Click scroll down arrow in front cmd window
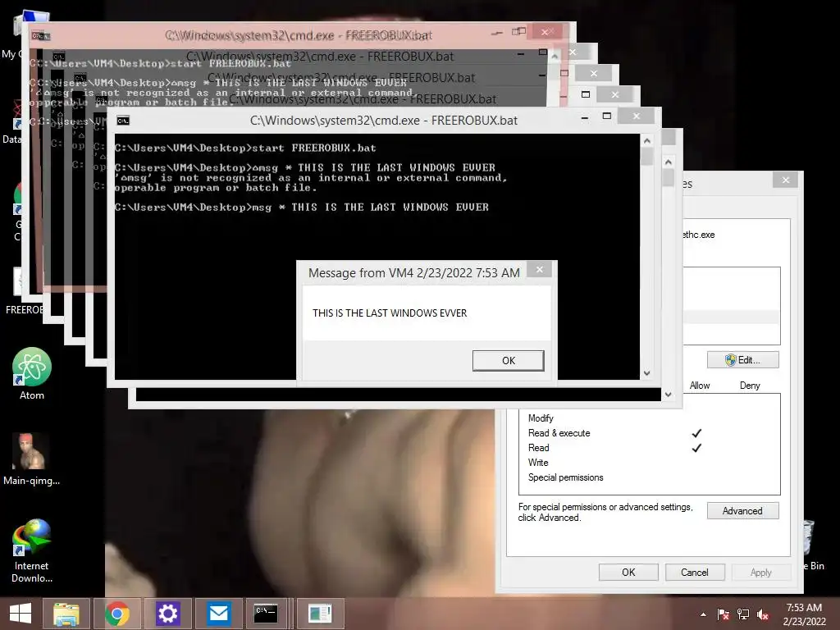Screen dimensions: 840x630 (646, 373)
